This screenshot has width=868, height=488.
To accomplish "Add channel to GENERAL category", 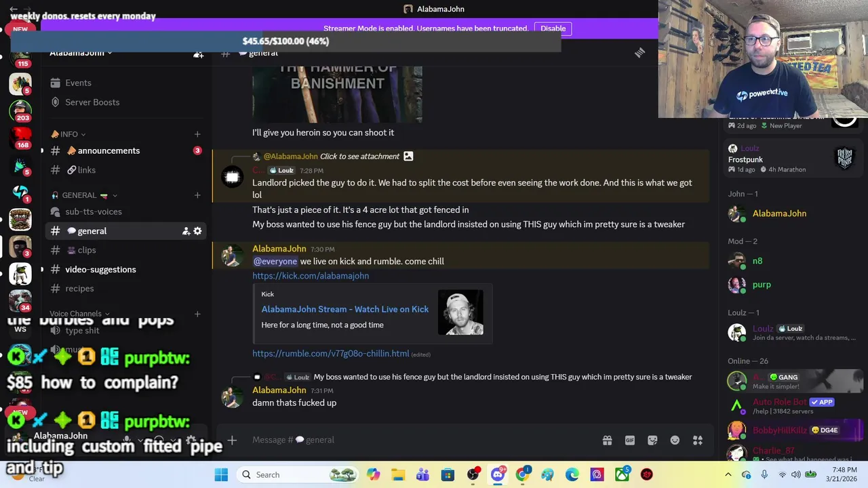I will point(197,195).
